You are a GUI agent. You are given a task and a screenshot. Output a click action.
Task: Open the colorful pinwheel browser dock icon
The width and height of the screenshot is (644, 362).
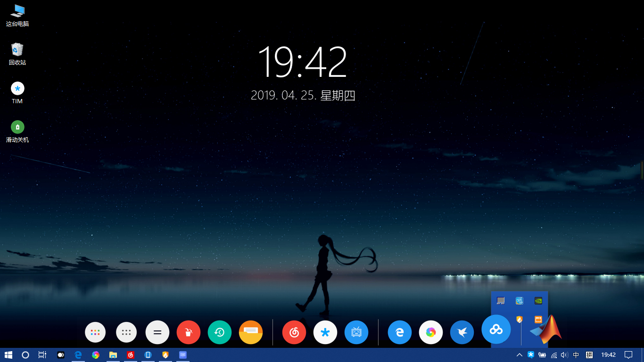tap(431, 332)
